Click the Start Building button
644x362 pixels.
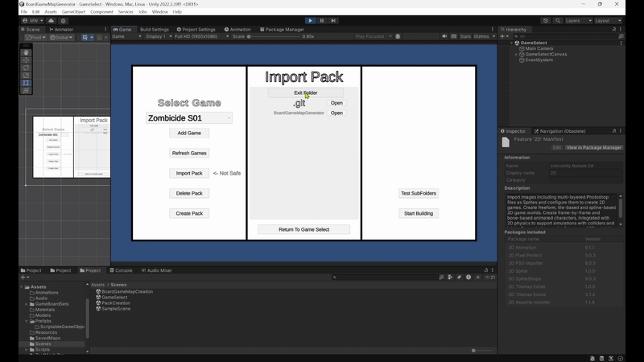click(x=418, y=213)
